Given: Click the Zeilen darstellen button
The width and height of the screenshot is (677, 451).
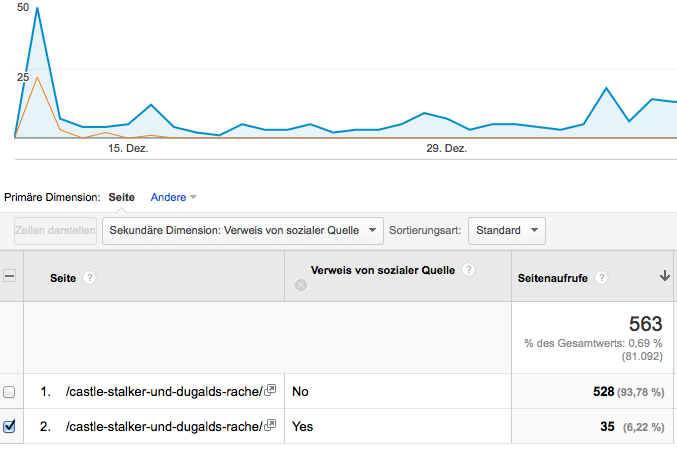Looking at the screenshot, I should click(x=55, y=230).
